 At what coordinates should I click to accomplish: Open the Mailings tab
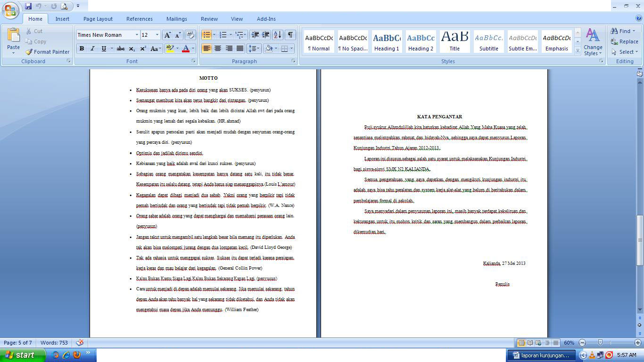tap(177, 19)
